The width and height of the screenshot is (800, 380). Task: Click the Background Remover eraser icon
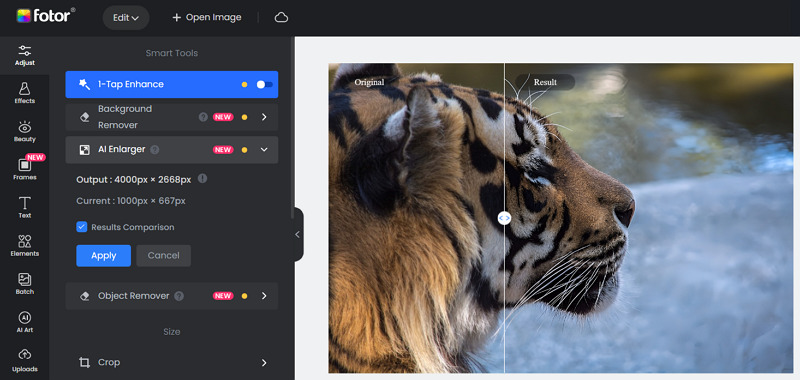point(85,117)
